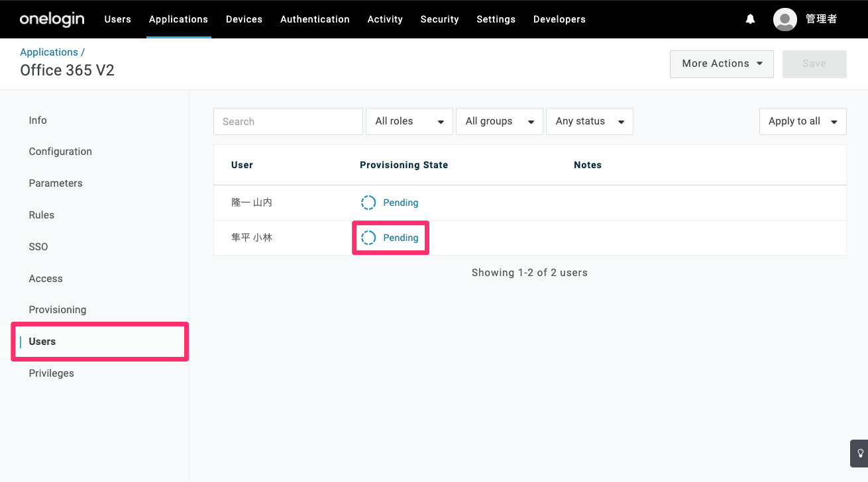Open the notifications bell

click(x=750, y=19)
